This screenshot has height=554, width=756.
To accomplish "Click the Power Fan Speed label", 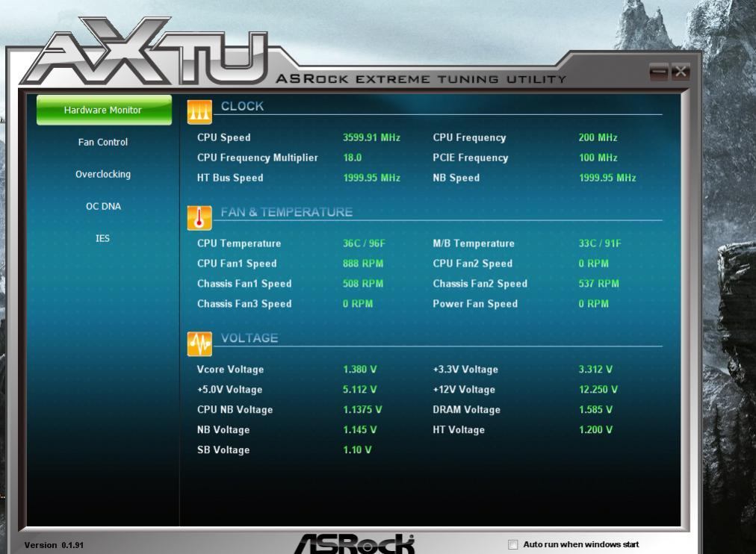I will 475,304.
